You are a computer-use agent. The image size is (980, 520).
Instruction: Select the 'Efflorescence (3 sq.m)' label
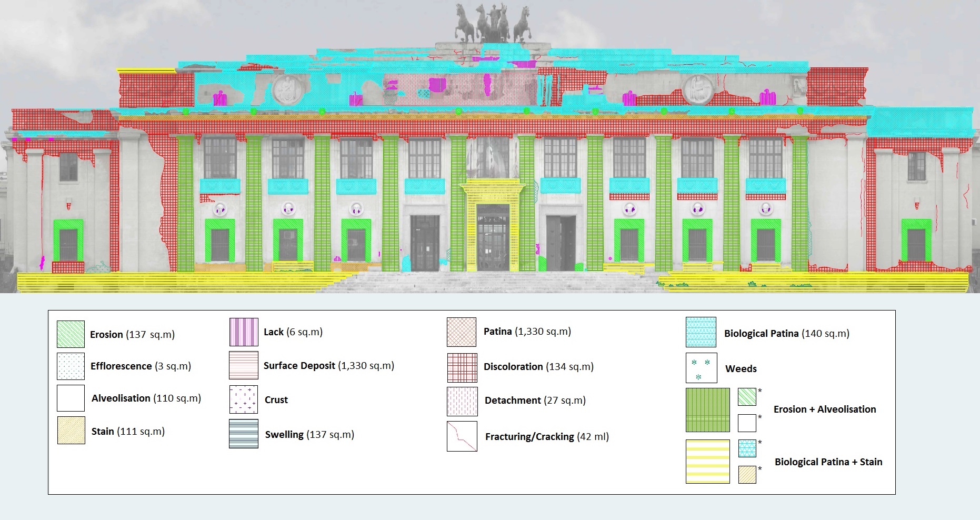pos(141,366)
